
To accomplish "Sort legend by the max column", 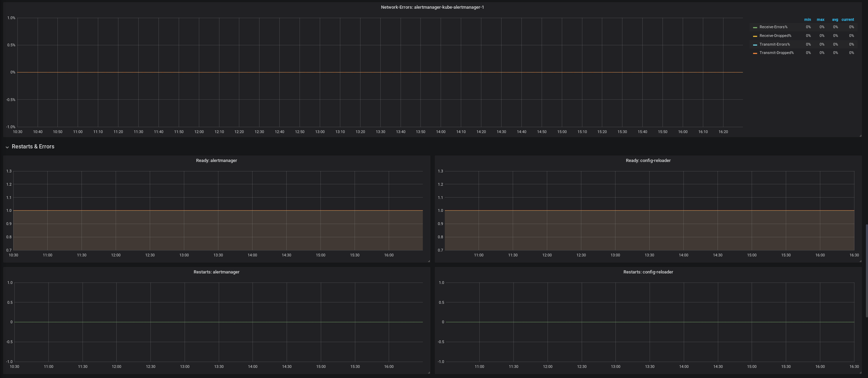I will pyautogui.click(x=820, y=20).
